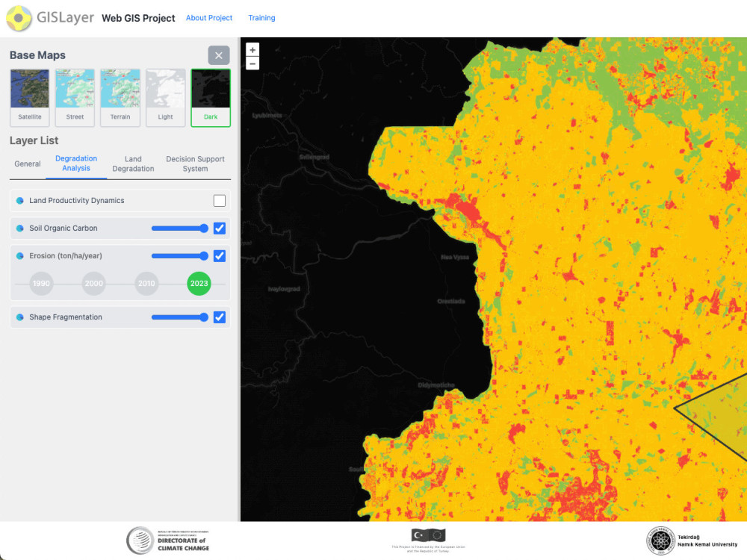Select erosion year 2000
The width and height of the screenshot is (747, 560).
pos(94,283)
